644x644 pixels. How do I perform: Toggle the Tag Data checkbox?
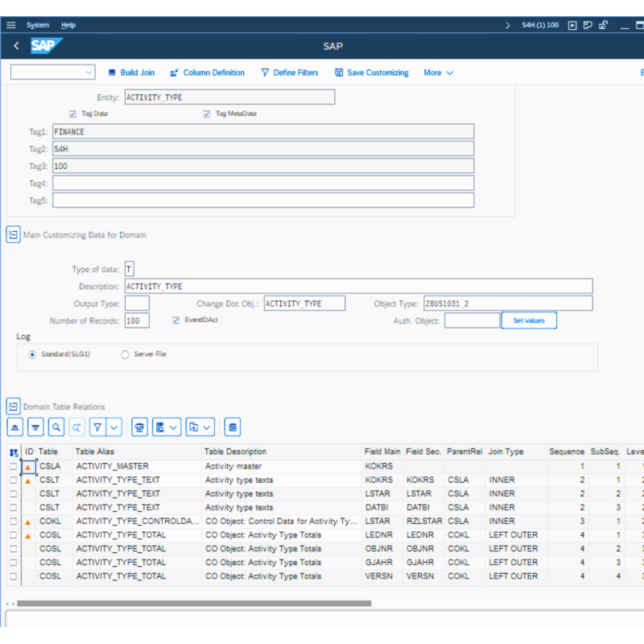pos(73,114)
